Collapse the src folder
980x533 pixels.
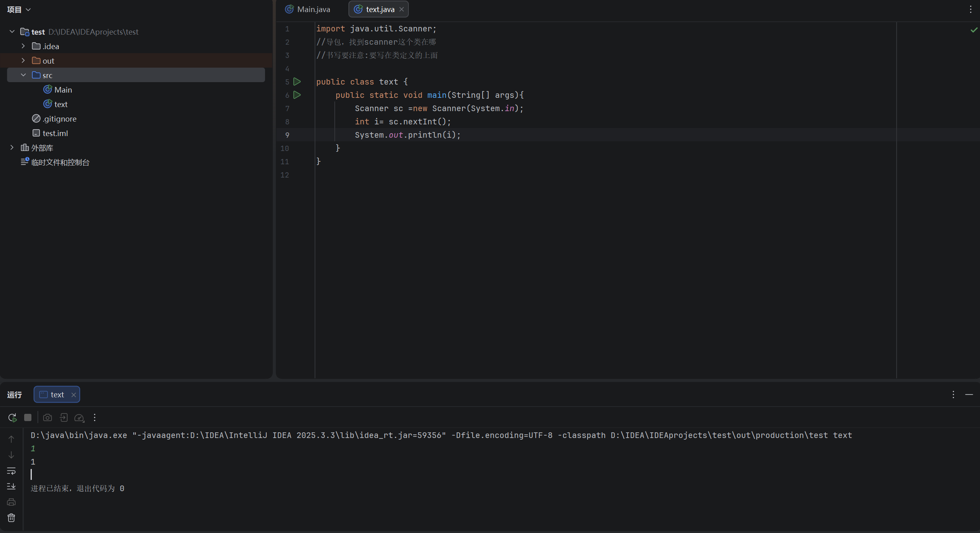23,75
